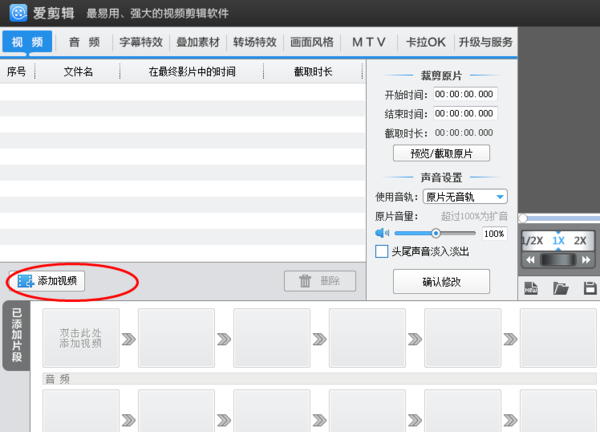Click the trash 删除 button
The width and height of the screenshot is (600, 432).
click(320, 281)
